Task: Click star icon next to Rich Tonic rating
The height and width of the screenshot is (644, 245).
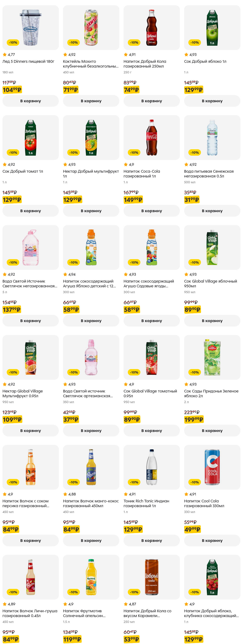Action: pyautogui.click(x=126, y=494)
